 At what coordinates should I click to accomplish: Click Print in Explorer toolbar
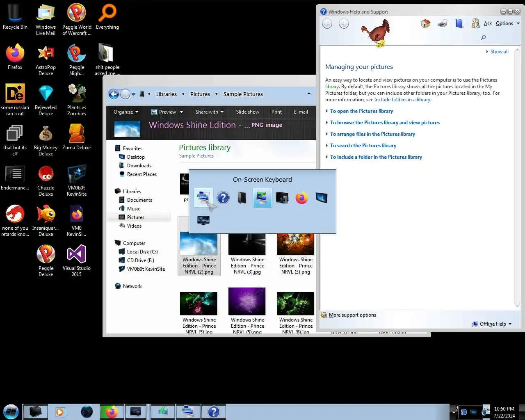276,112
